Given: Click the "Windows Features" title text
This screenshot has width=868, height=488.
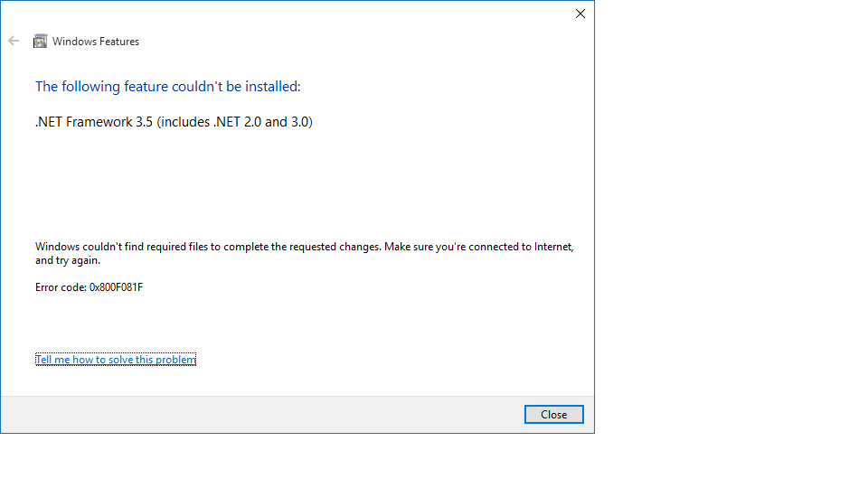Looking at the screenshot, I should [96, 42].
